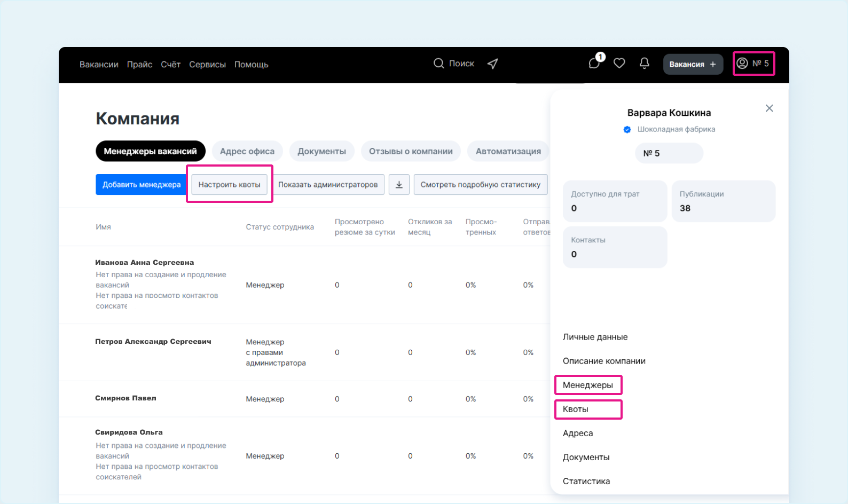
Task: Click the search magnifier icon
Action: [439, 64]
